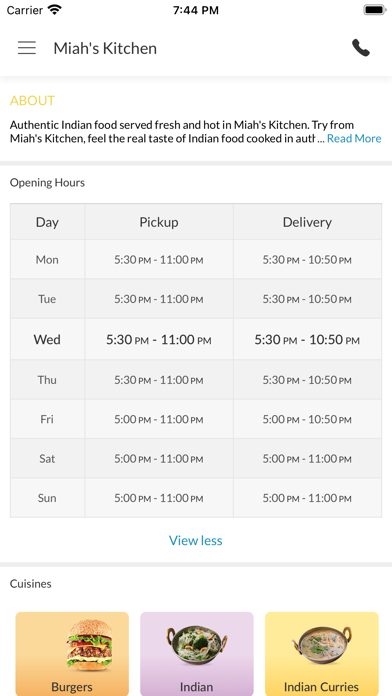Screen dimensions: 392x696
Task: Click the Day column header
Action: pos(47,222)
